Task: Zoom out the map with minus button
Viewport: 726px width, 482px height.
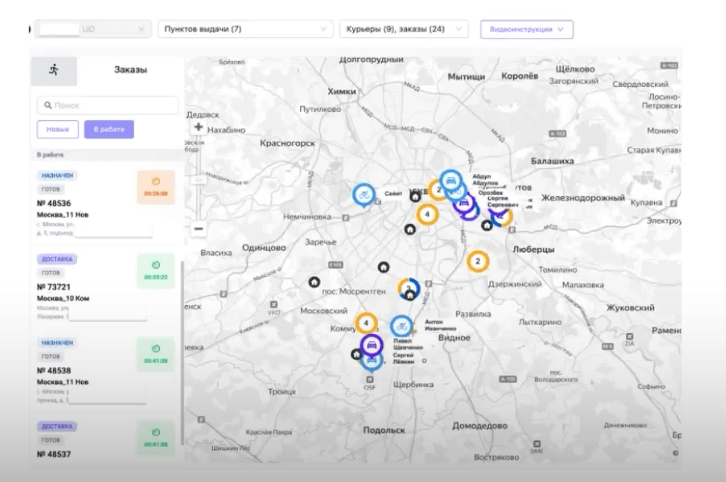Action: pos(198,228)
